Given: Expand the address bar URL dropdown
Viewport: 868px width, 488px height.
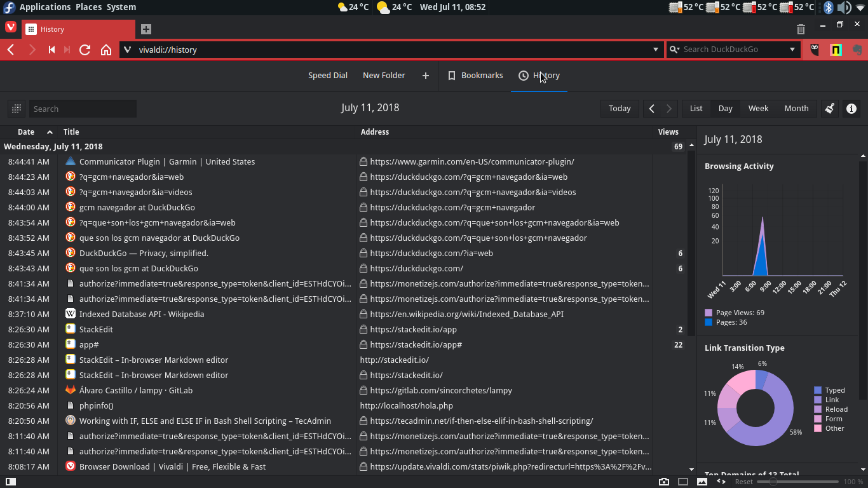Looking at the screenshot, I should (656, 50).
